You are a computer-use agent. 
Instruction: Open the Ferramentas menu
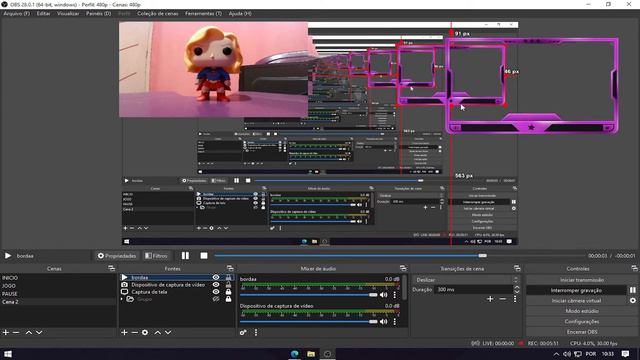(203, 13)
